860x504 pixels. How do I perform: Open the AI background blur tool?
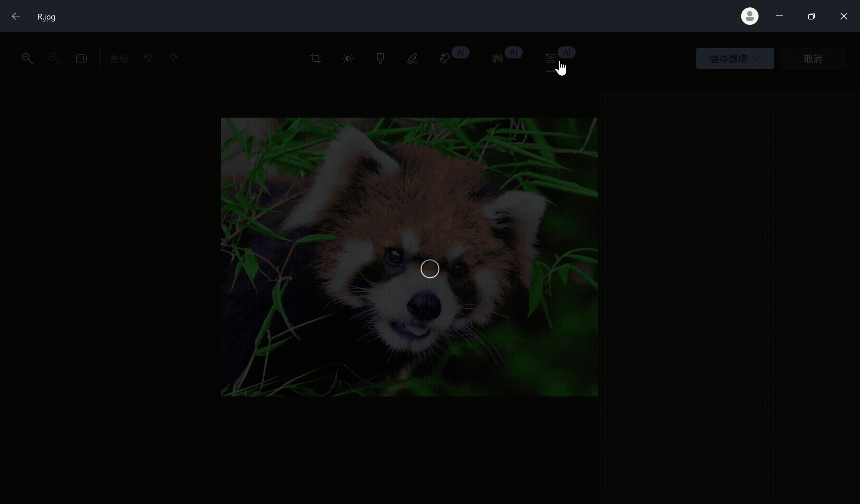498,58
